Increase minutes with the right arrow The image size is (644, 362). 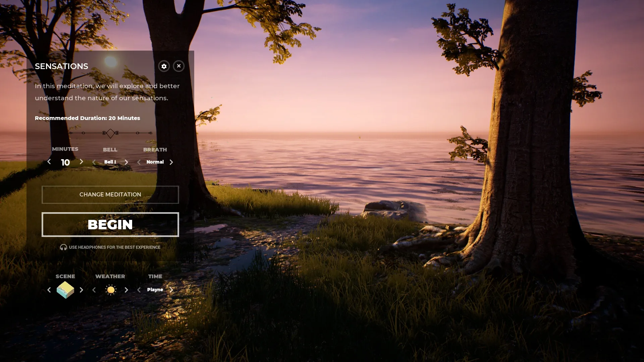pos(81,162)
